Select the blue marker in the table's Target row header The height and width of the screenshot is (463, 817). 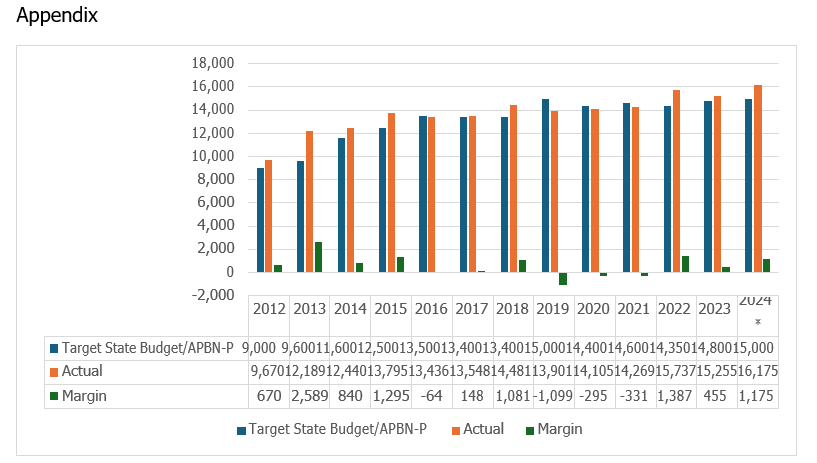53,348
